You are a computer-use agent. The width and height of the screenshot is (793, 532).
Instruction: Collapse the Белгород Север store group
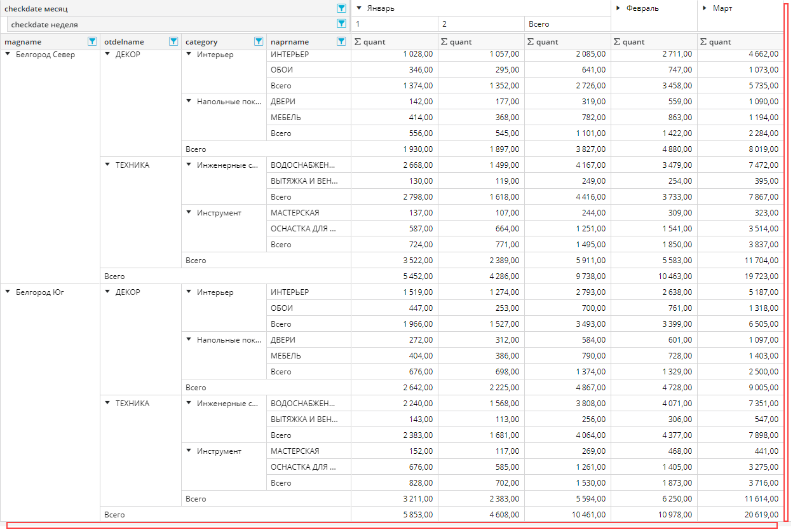pyautogui.click(x=8, y=54)
